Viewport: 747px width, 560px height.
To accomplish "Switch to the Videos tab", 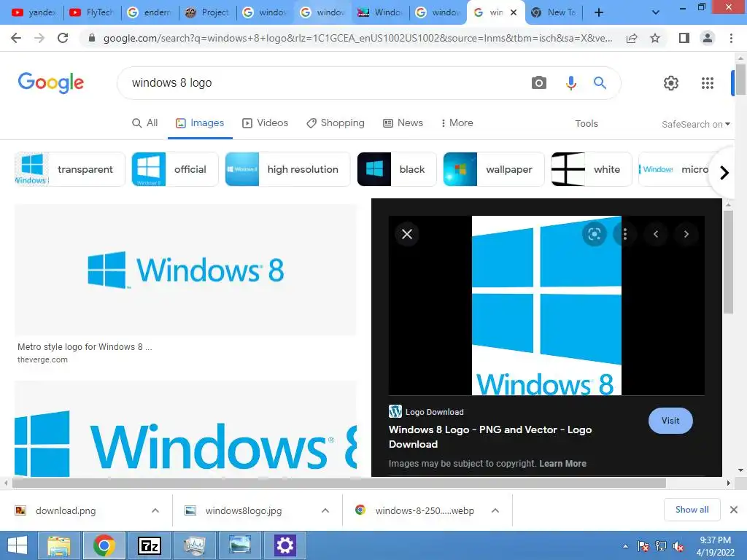I will coord(266,122).
